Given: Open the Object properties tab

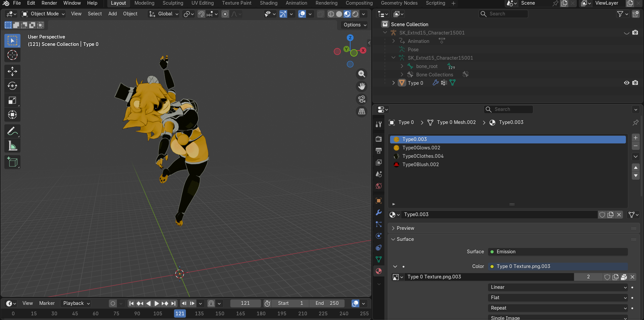Looking at the screenshot, I should (379, 200).
